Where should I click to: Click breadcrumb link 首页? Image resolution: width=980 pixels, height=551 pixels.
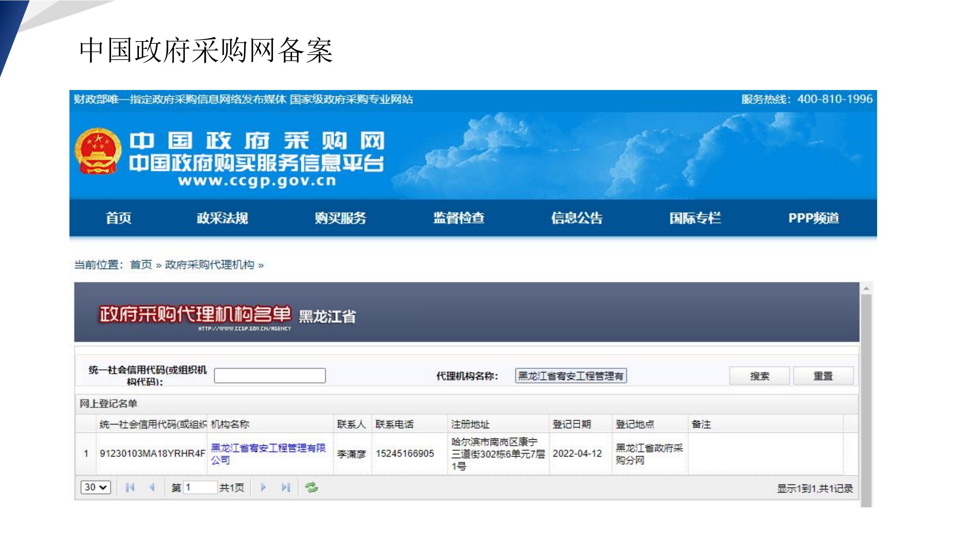tap(141, 264)
